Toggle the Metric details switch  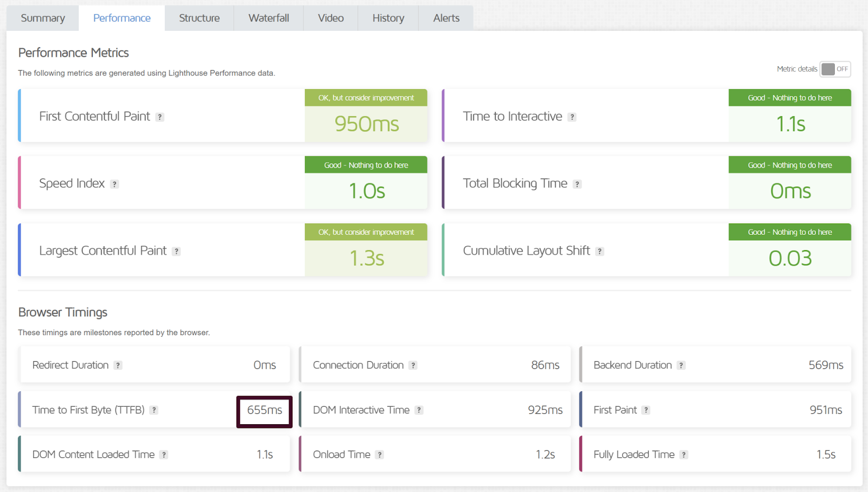coord(835,69)
